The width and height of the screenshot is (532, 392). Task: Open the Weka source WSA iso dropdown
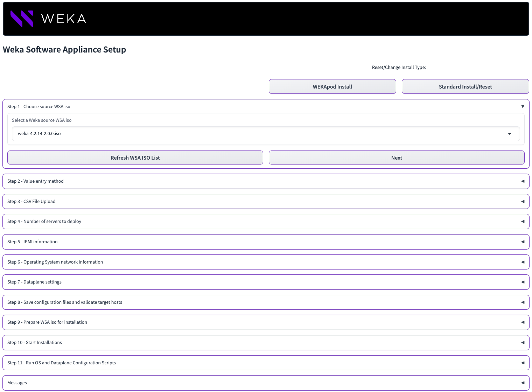point(509,134)
